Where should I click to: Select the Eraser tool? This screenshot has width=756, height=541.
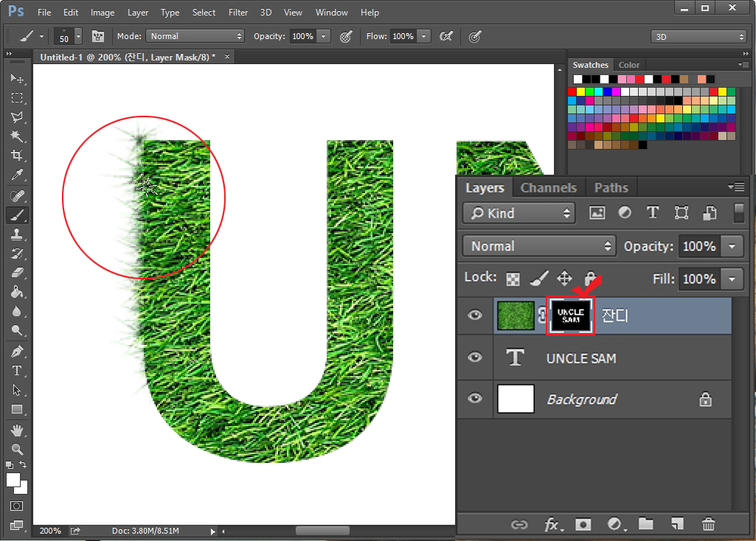pyautogui.click(x=17, y=273)
